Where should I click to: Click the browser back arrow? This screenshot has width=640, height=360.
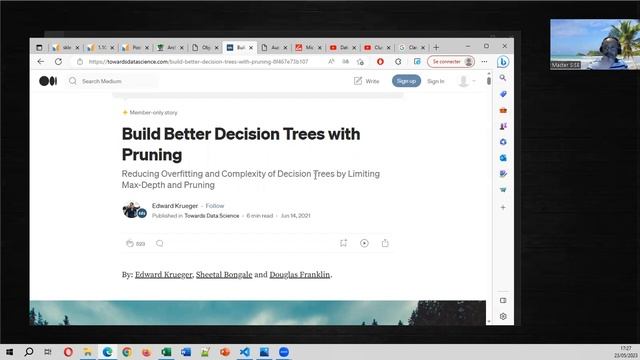click(40, 62)
